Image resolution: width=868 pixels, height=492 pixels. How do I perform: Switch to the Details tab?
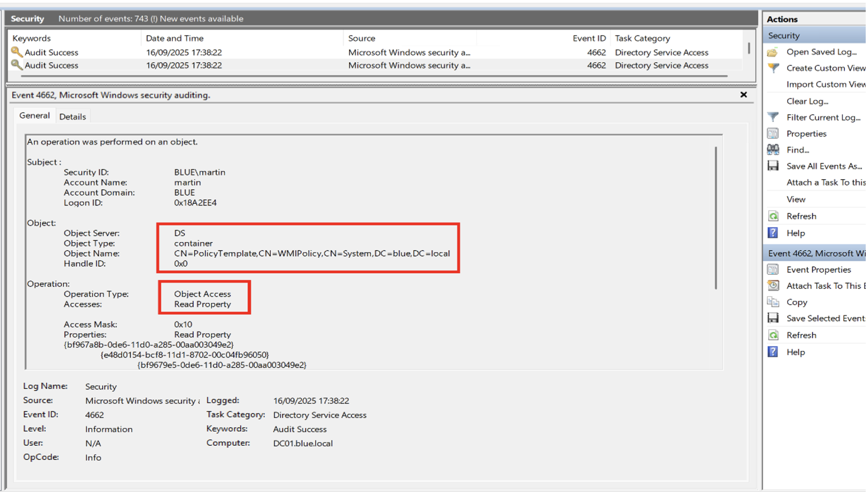point(73,117)
